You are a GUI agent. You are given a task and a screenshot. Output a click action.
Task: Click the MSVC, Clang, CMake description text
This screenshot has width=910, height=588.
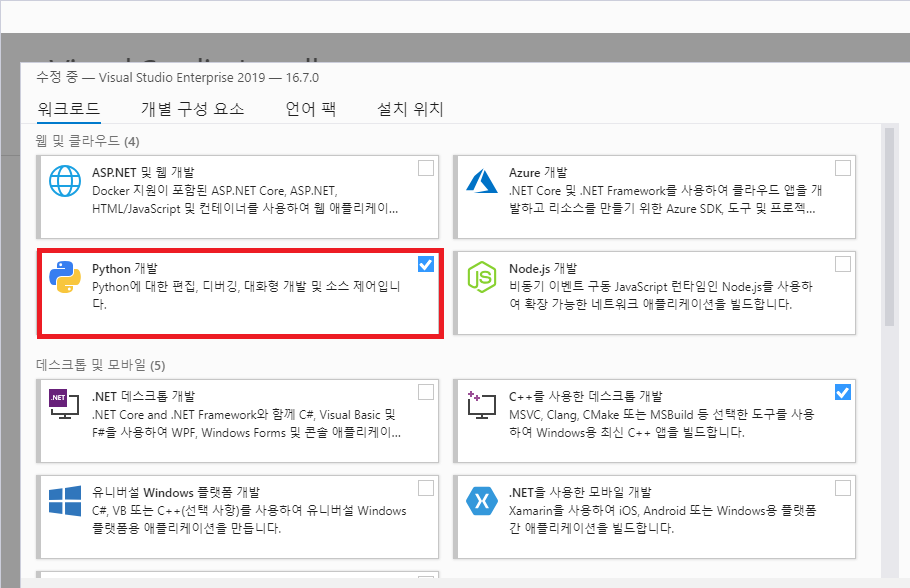(x=662, y=423)
